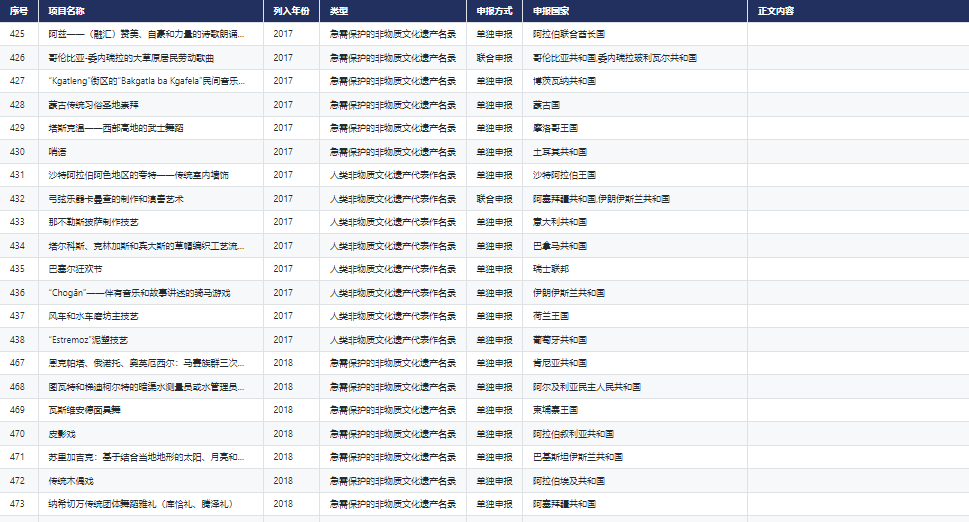Select country cell 瑞士联邦
The width and height of the screenshot is (969, 522).
click(x=551, y=269)
